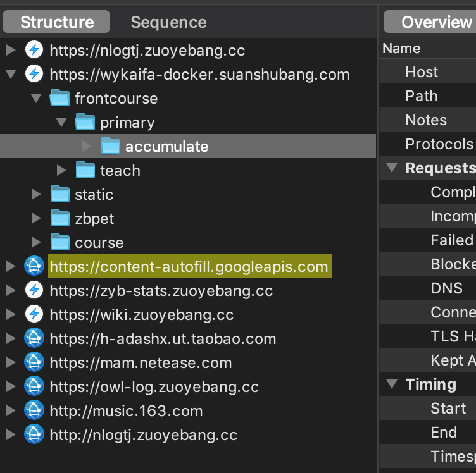Select the course folder row
This screenshot has height=473, width=476.
tap(188, 243)
